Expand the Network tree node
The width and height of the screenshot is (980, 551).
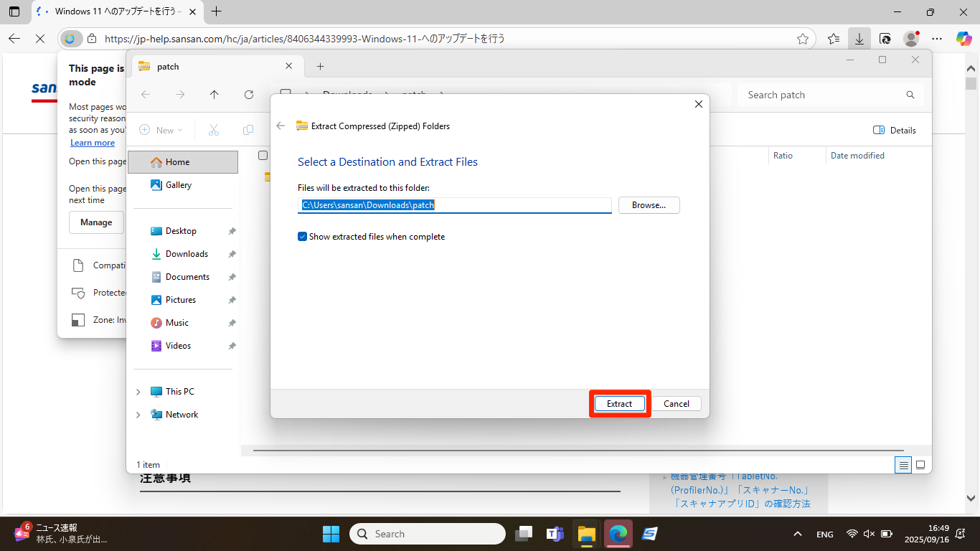click(138, 415)
